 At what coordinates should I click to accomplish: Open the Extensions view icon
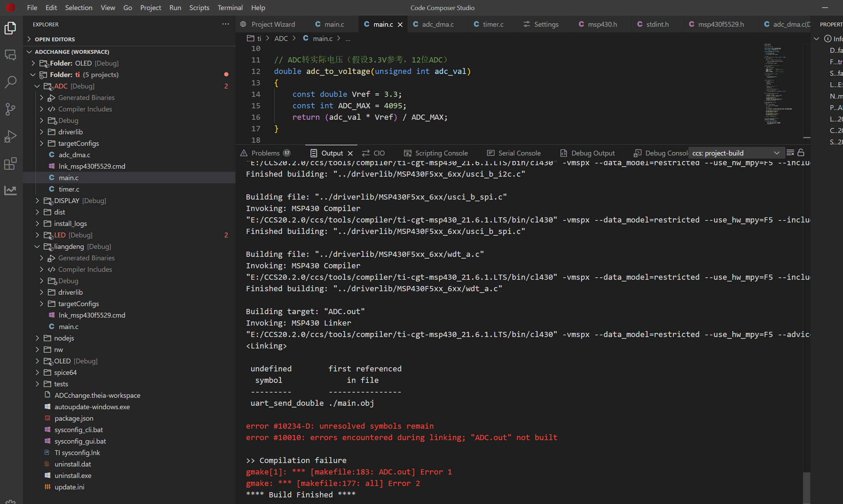10,163
